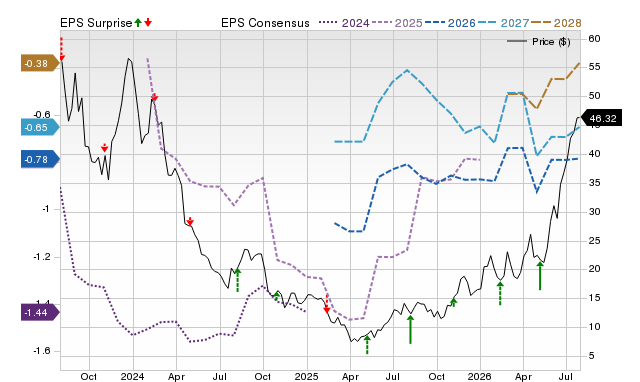Click the 25 label on the price axis
The image size is (640, 382).
(x=594, y=241)
